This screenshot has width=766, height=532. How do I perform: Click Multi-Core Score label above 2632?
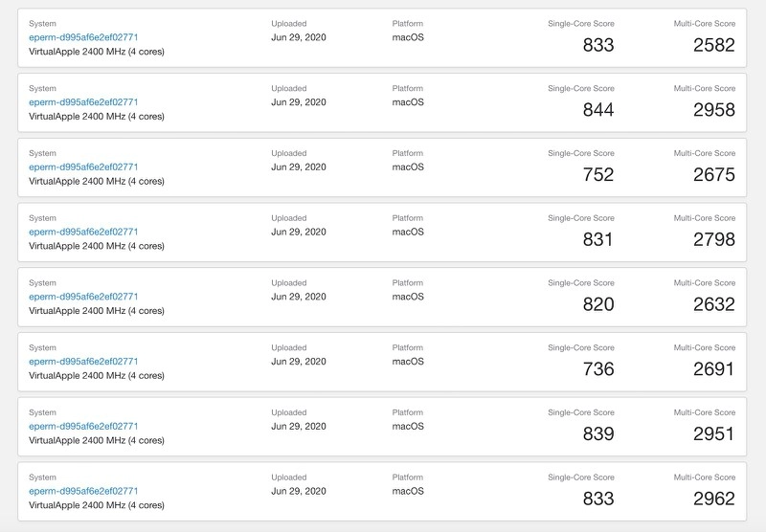coord(704,283)
